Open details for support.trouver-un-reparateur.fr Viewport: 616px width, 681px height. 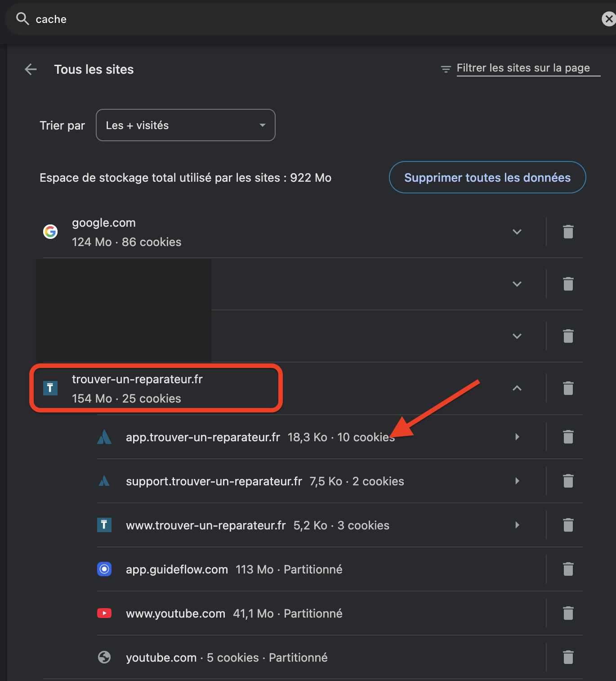point(517,481)
